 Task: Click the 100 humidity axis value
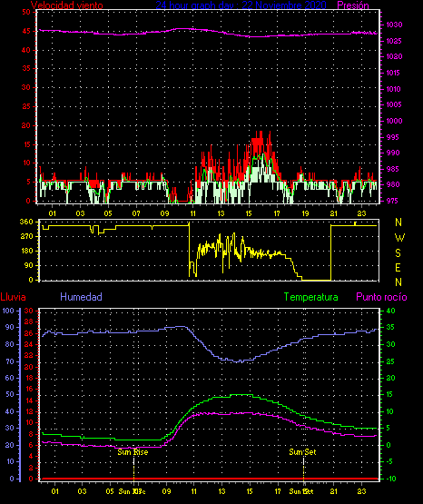tap(8, 311)
